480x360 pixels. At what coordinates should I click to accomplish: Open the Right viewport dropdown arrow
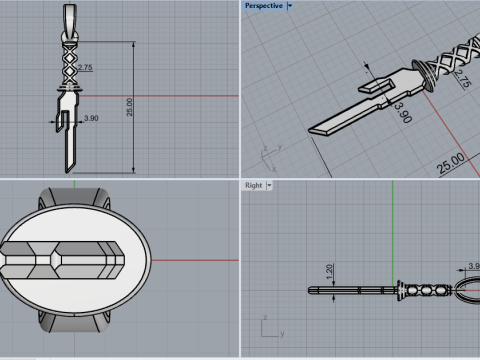point(269,185)
